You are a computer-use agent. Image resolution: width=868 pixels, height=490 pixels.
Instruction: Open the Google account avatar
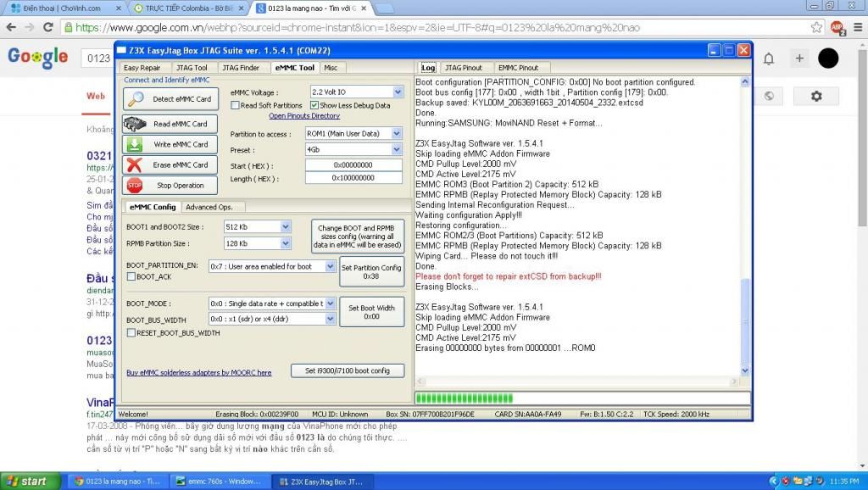[x=828, y=58]
